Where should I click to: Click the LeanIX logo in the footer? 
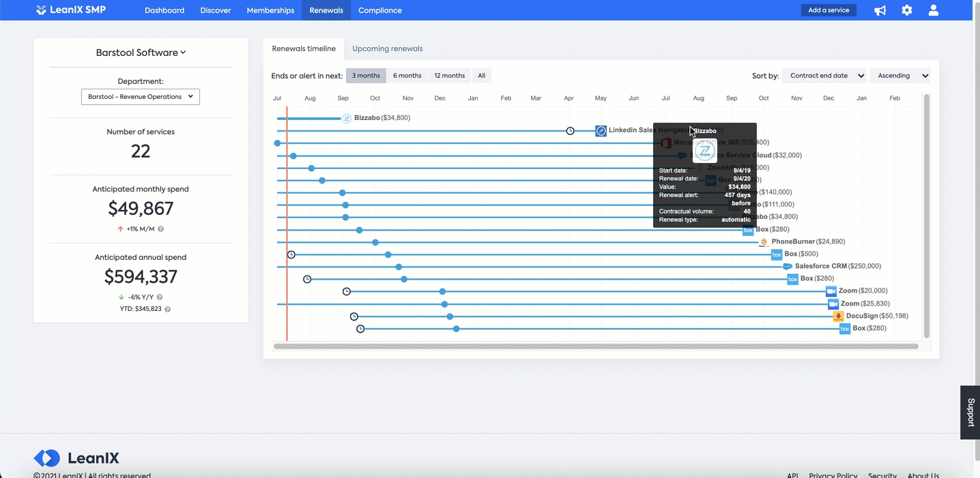click(x=76, y=458)
